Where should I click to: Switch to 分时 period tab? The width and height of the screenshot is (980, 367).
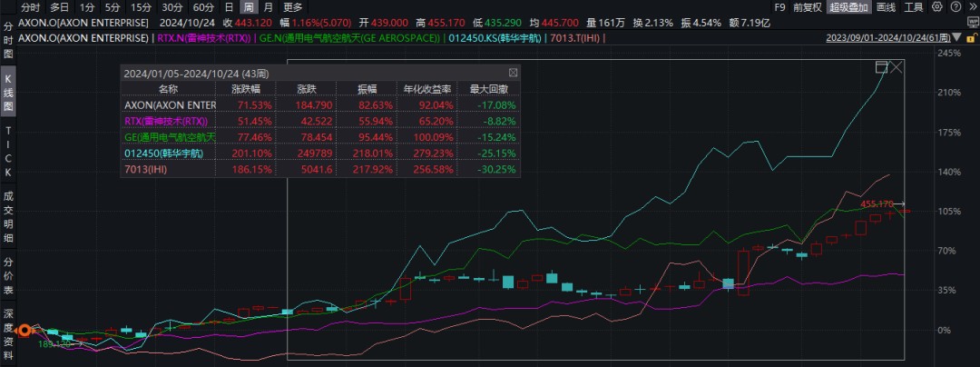tap(30, 7)
